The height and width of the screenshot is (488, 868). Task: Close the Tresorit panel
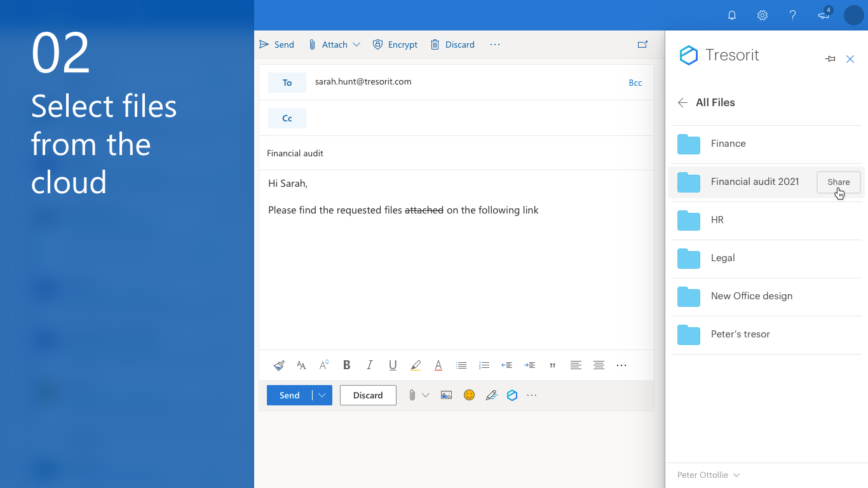pyautogui.click(x=850, y=59)
